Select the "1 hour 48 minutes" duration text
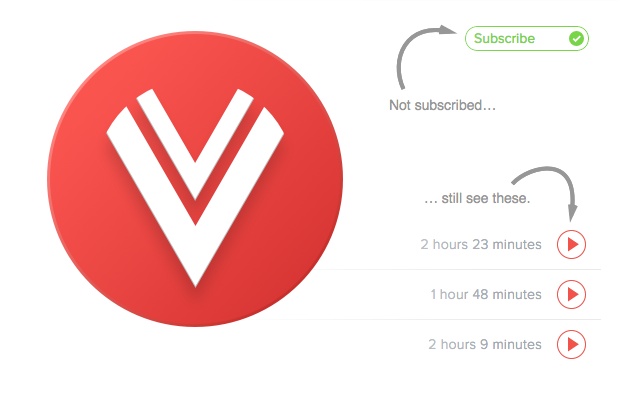Viewport: 640px width, 400px height. pyautogui.click(x=486, y=294)
